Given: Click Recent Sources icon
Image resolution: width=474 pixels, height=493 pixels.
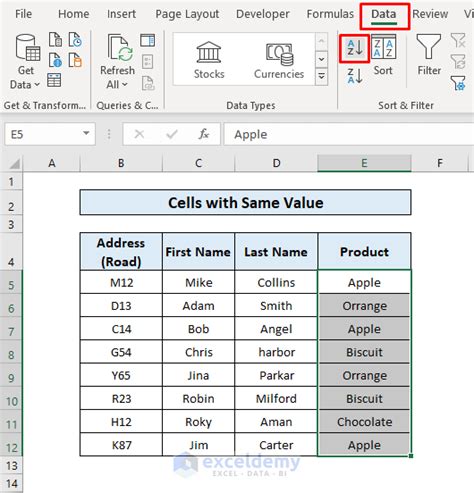Looking at the screenshot, I should 75,40.
